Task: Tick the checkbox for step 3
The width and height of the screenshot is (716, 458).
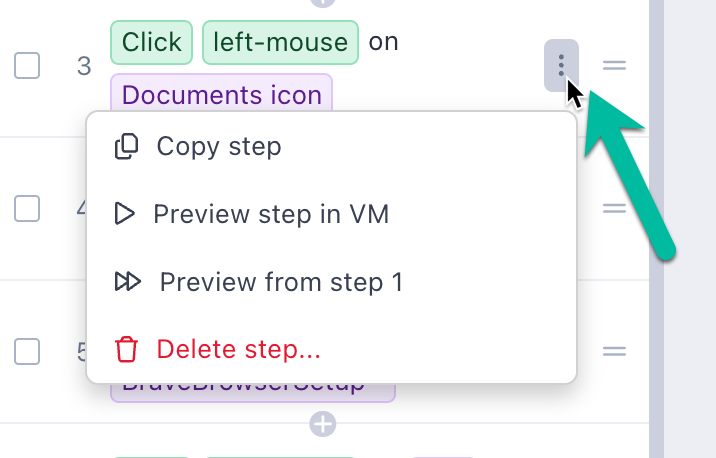Action: [27, 66]
